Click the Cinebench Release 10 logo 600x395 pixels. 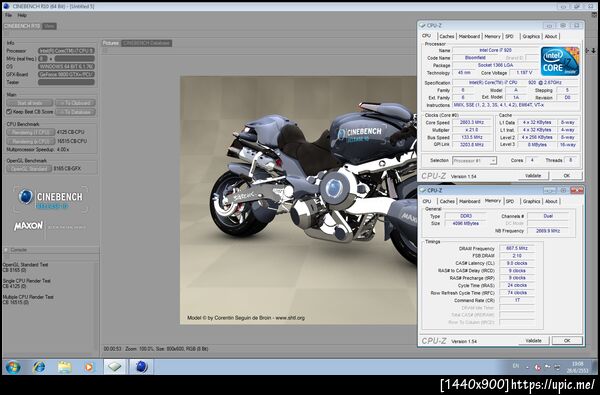click(x=51, y=199)
